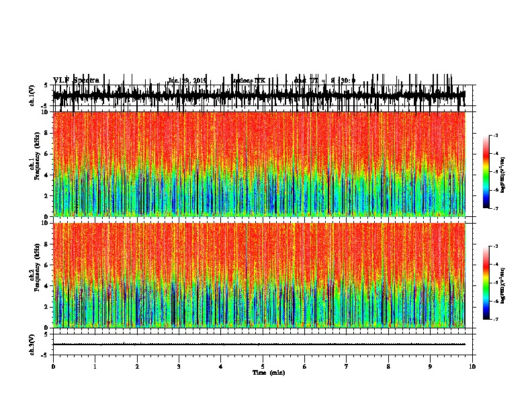Click the -5 V tick on ch.3 waveform axis
Viewport: 532px width, 411px height.
tap(44, 355)
